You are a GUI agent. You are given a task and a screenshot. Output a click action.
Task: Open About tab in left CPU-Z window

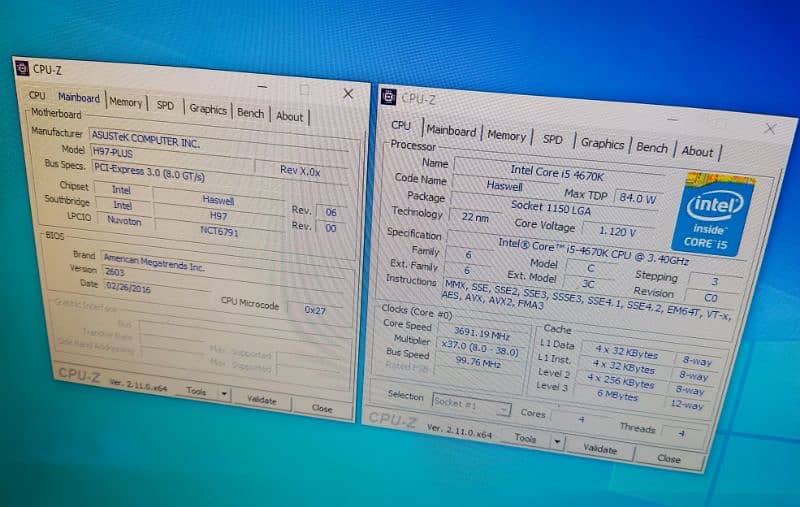289,116
